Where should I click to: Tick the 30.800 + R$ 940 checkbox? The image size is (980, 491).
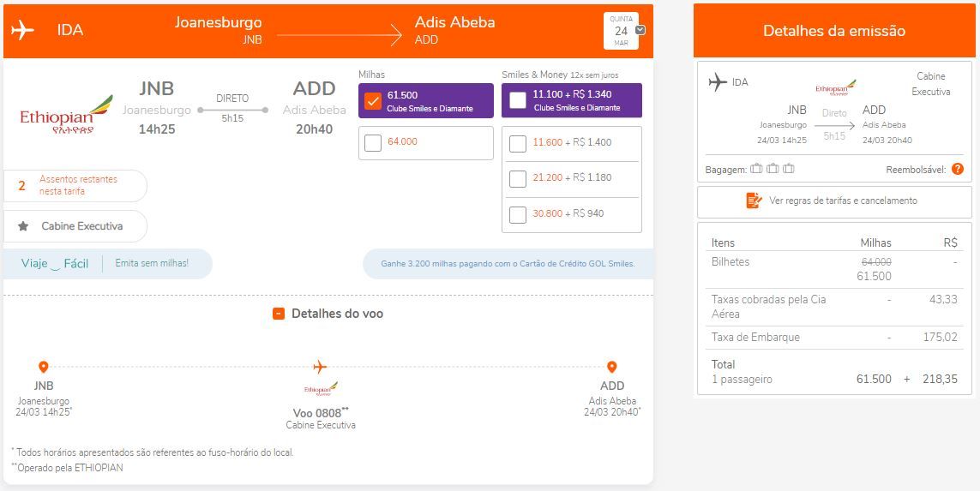click(x=518, y=215)
